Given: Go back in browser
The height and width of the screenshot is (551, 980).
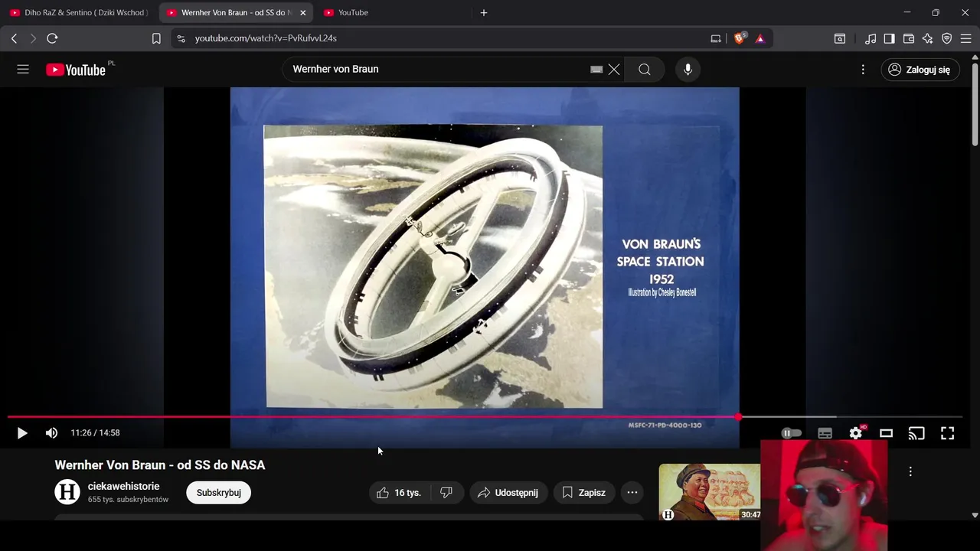Looking at the screenshot, I should click(14, 38).
